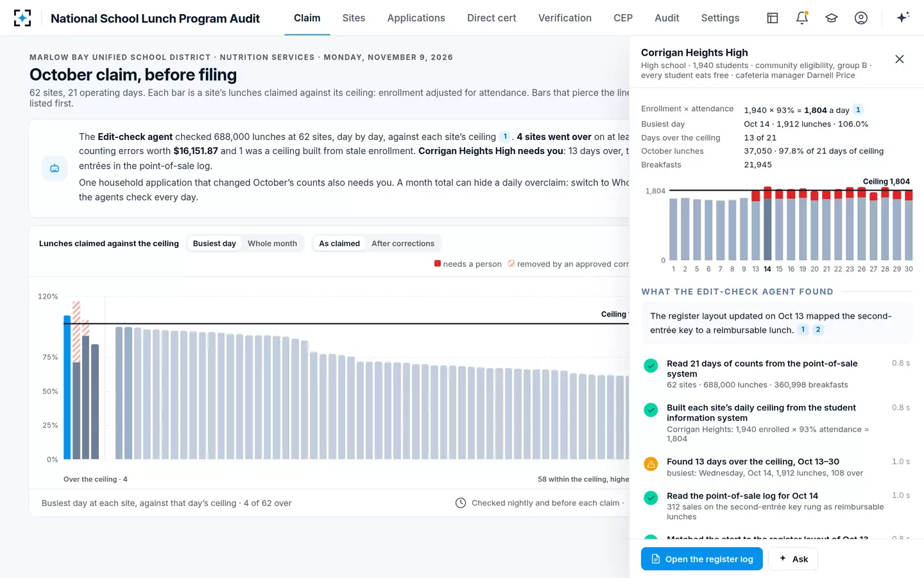Image resolution: width=924 pixels, height=578 pixels.
Task: Switch to the Sites tab
Action: click(x=354, y=18)
